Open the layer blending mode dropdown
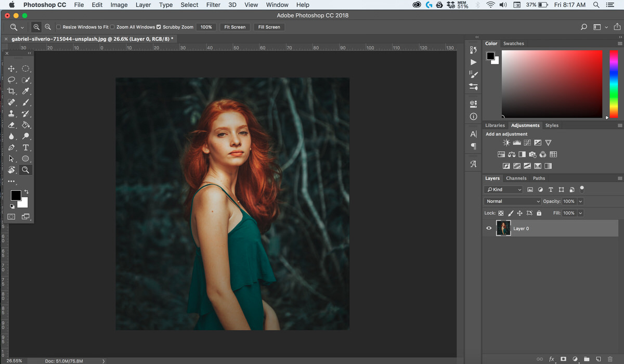 (512, 201)
